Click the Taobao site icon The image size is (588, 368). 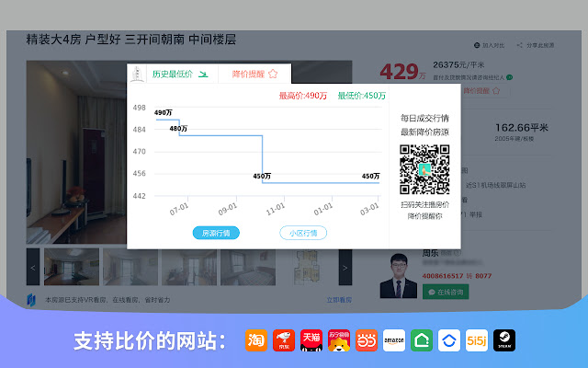[256, 340]
